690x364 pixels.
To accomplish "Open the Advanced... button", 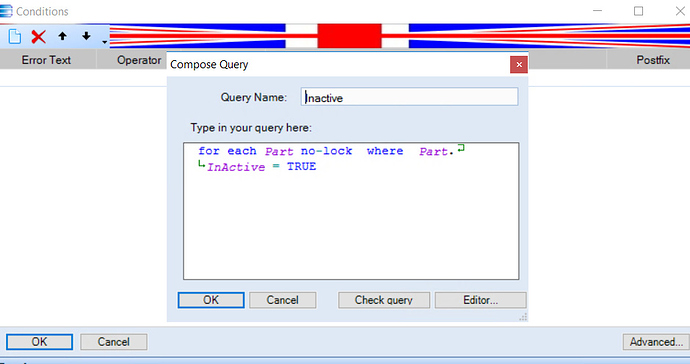I will tap(656, 342).
